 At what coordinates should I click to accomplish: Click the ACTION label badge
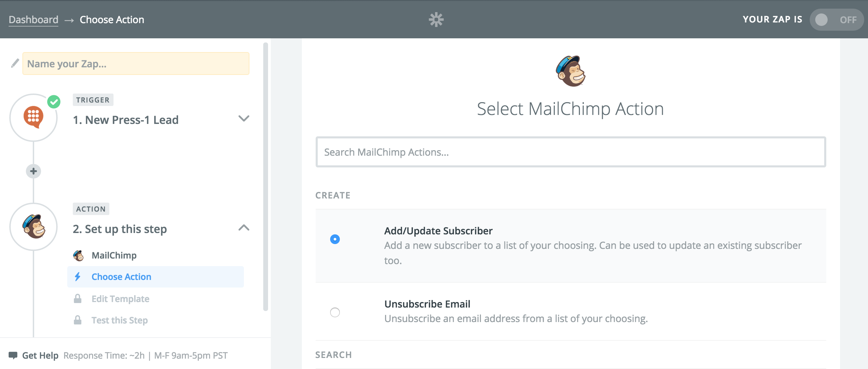[x=91, y=209]
